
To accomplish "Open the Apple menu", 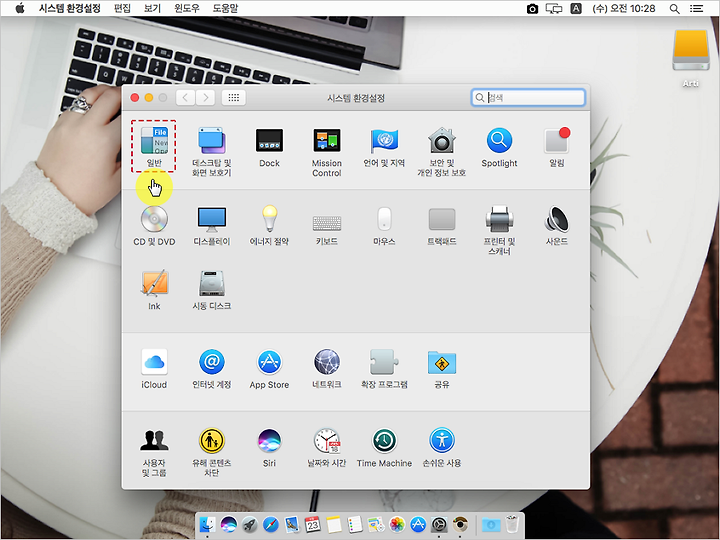I will [x=19, y=8].
